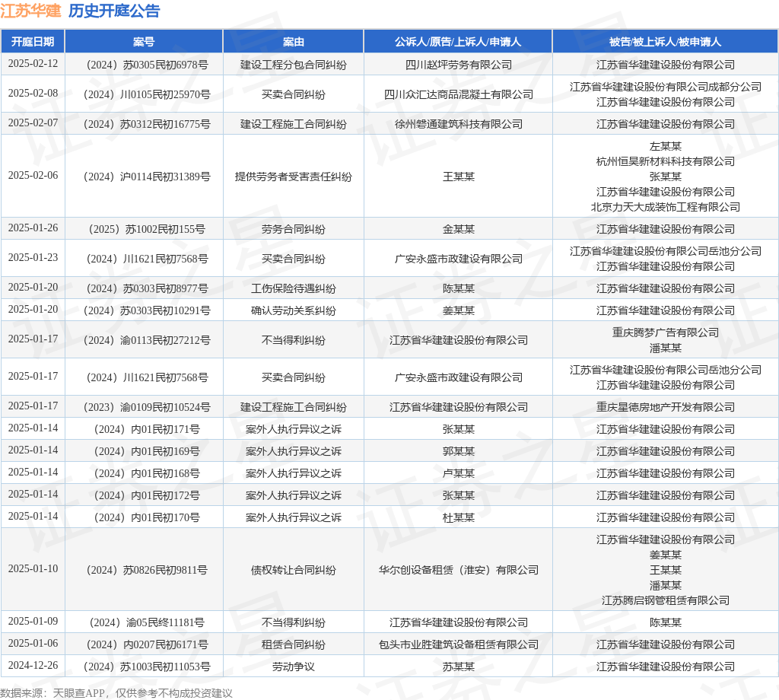This screenshot has height=700, width=779.
Task: Click case number (2024)内0207民初6171号
Action: coord(147,645)
